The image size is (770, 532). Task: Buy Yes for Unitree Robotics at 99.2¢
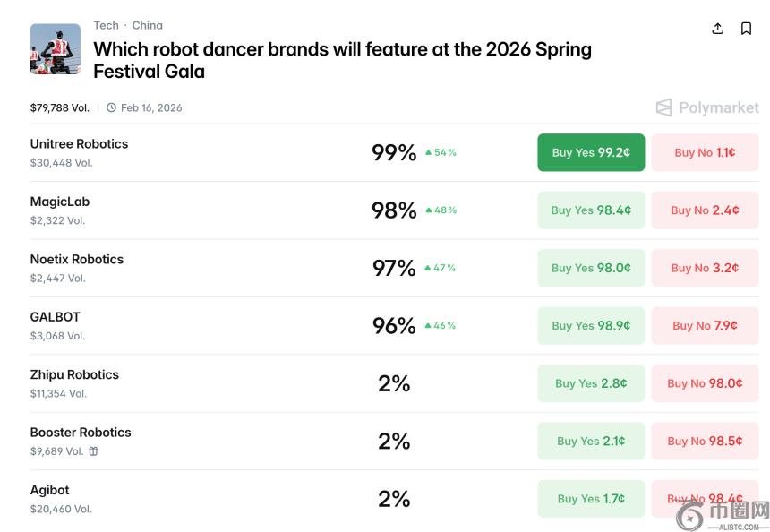591,152
